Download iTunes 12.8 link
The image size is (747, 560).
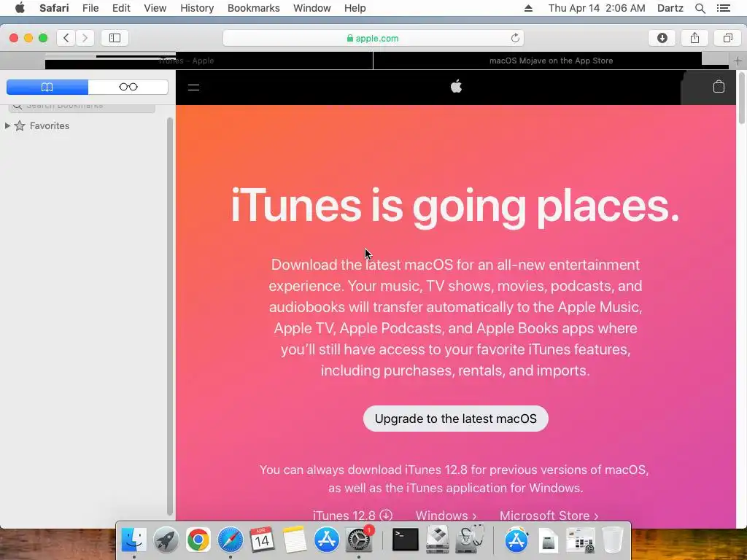tap(352, 516)
